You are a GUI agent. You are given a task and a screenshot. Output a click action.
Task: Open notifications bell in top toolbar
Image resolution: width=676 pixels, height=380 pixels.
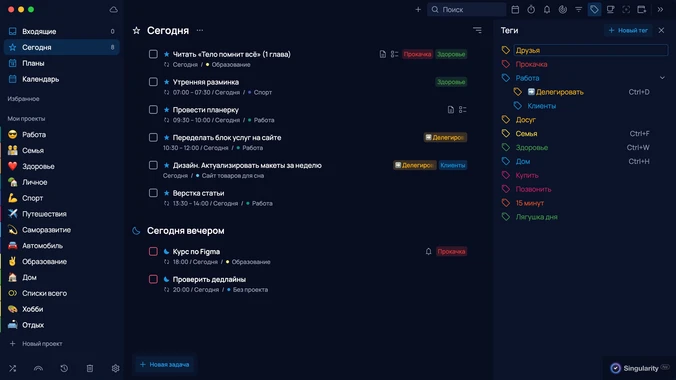pos(547,9)
